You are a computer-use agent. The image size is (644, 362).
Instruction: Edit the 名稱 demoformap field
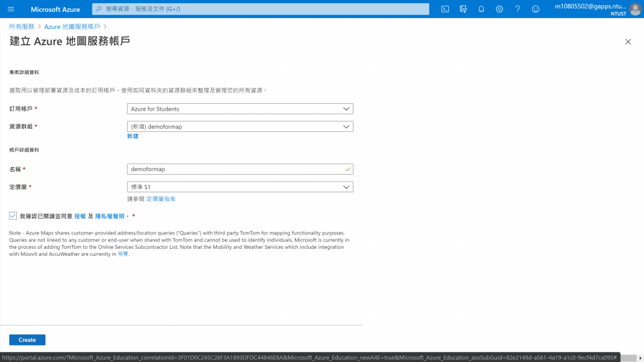[x=240, y=169]
